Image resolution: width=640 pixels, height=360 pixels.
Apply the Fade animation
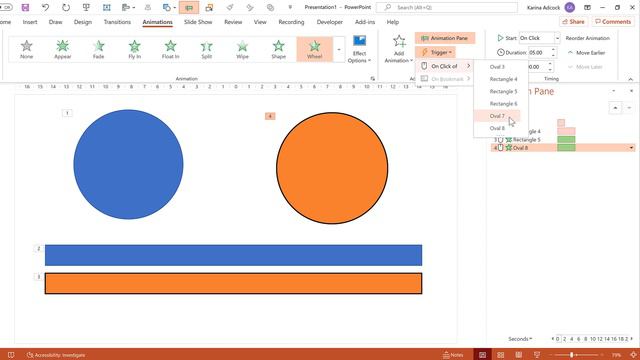(x=98, y=49)
